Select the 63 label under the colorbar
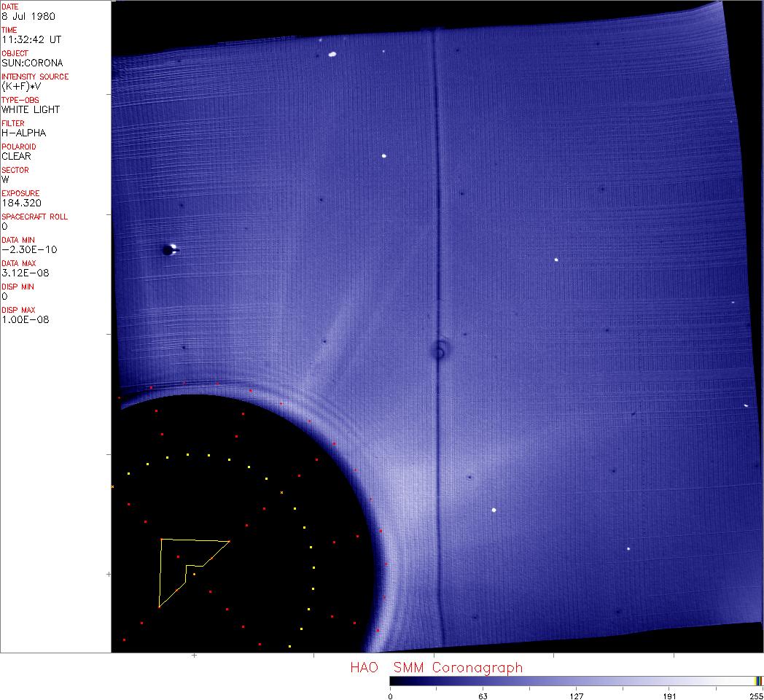This screenshot has height=700, width=764. 482,696
